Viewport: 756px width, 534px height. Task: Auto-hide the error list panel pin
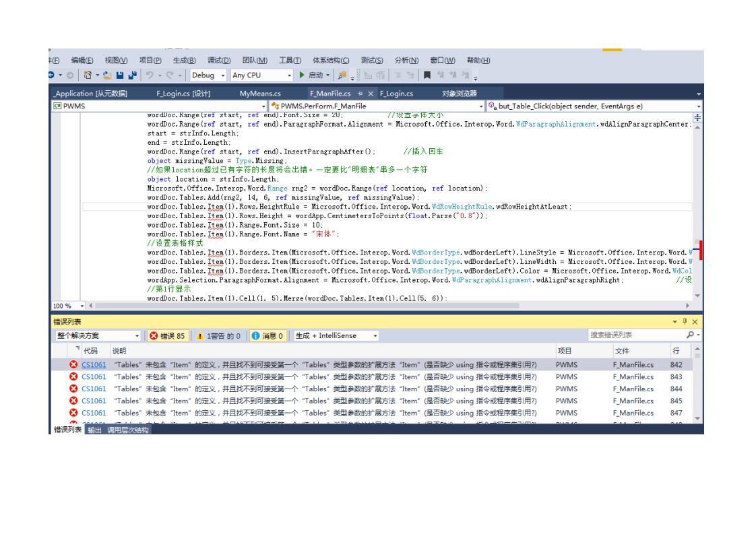pos(685,321)
